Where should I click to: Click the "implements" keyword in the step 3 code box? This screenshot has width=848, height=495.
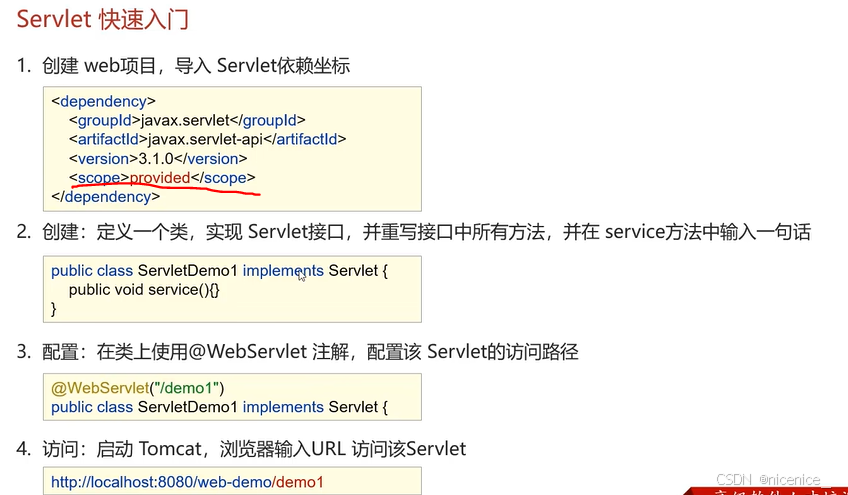point(283,407)
